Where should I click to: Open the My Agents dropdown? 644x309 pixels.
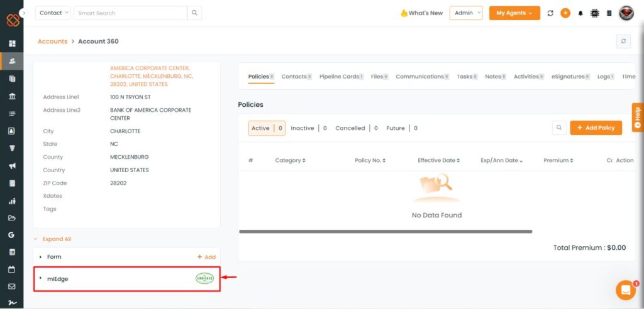(x=514, y=13)
